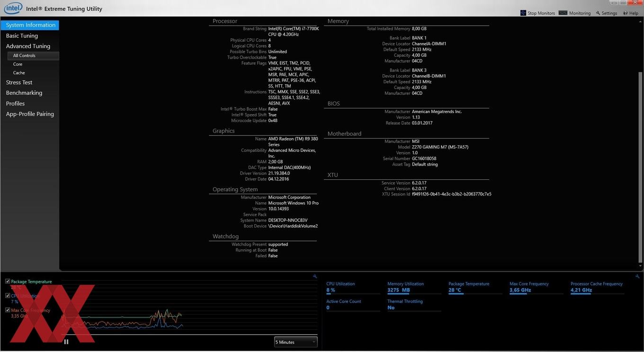644x352 pixels.
Task: Click the Intel logo in the title bar
Action: pyautogui.click(x=13, y=8)
